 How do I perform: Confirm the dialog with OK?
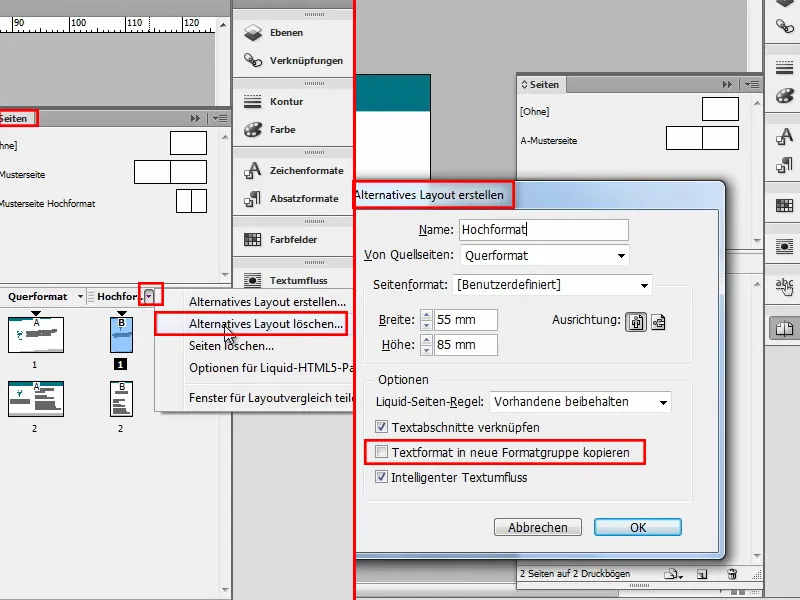638,527
